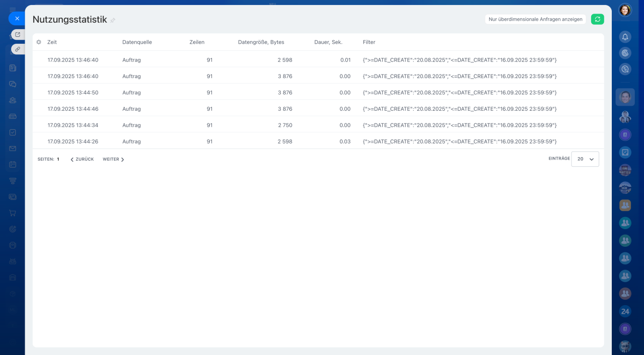Viewport: 644px width, 355px height.
Task: Toggle 'Nur überdimensionale Anfragen anzeigen' filter
Action: click(x=535, y=19)
